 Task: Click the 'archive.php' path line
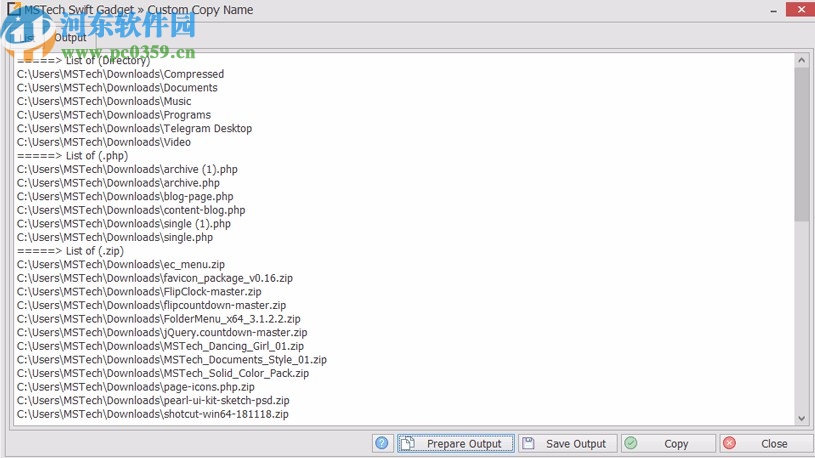(118, 183)
